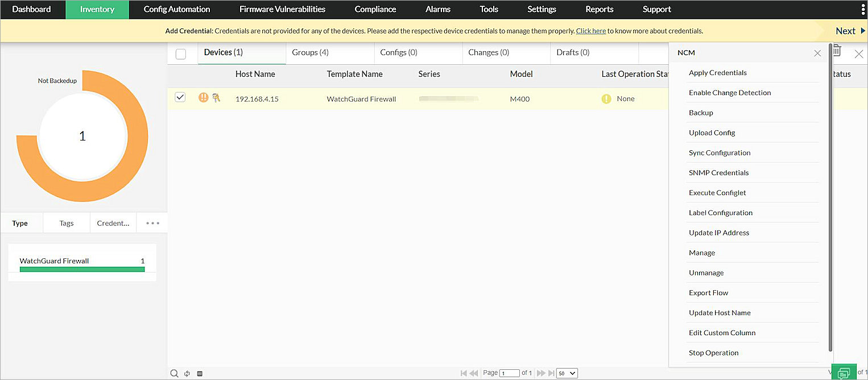Click the green export icon at bottom right
Image resolution: width=868 pixels, height=380 pixels.
point(844,371)
